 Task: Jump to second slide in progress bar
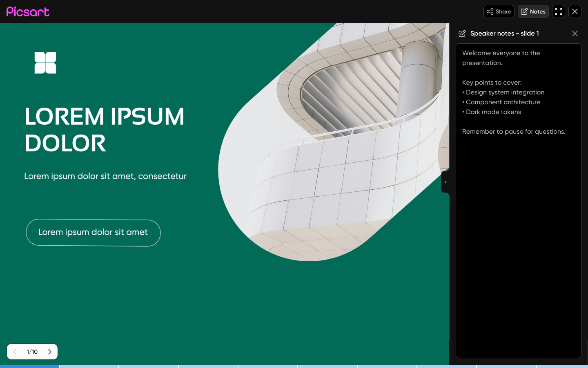(x=89, y=366)
